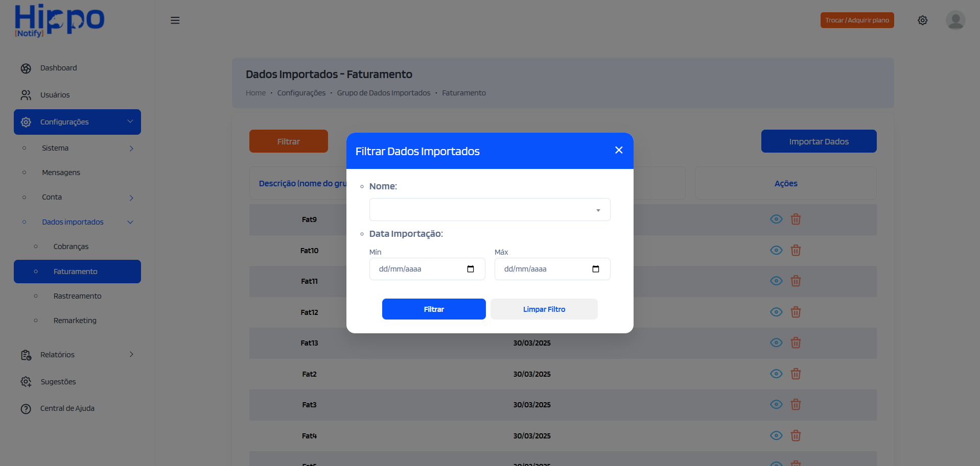The image size is (980, 466).
Task: Follow Grupo de Dados Importados breadcrumb
Action: point(384,93)
